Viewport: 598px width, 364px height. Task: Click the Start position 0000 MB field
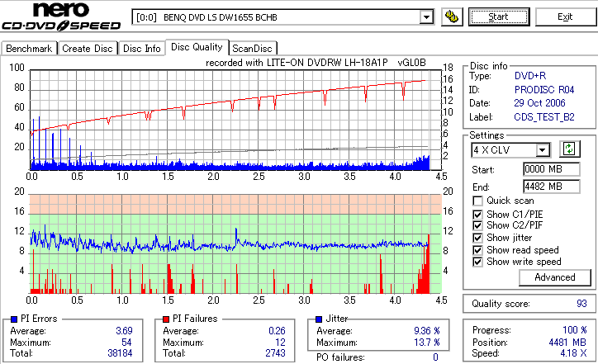(552, 169)
